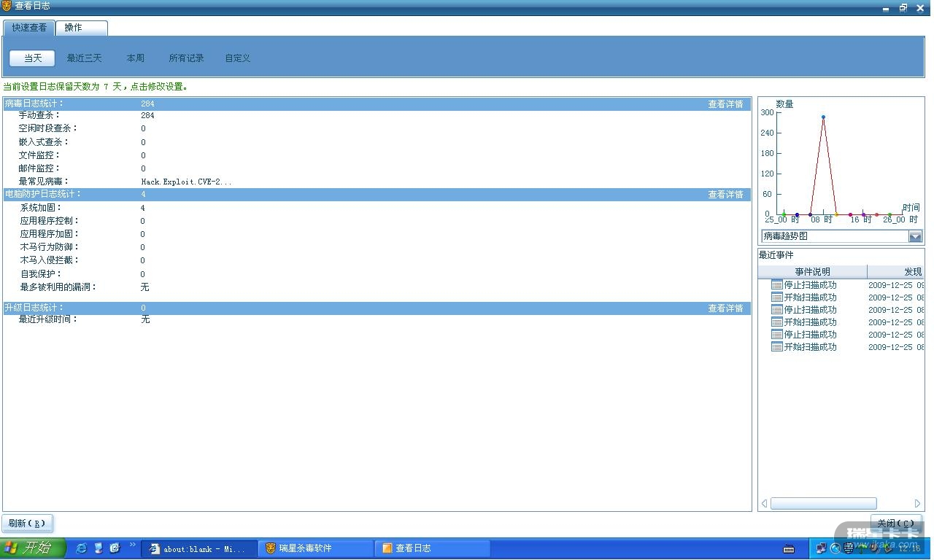Screen dimensions: 934x560
Task: Click the 刷新(R) button
Action: point(28,524)
